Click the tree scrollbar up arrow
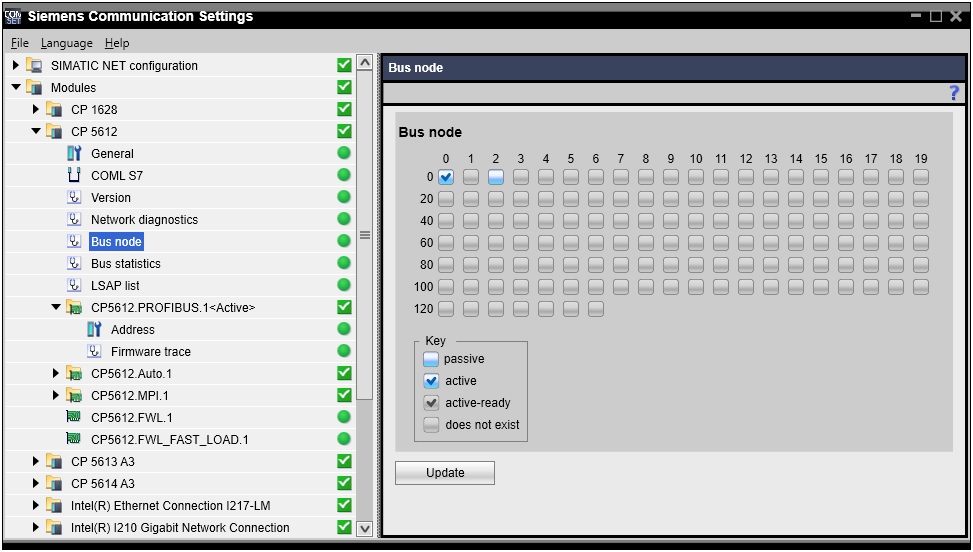 point(365,63)
